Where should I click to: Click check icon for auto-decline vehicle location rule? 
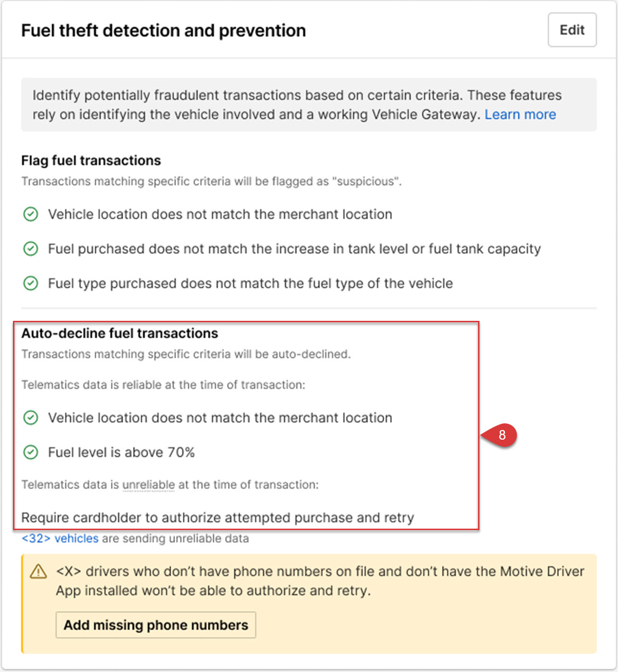coord(31,418)
